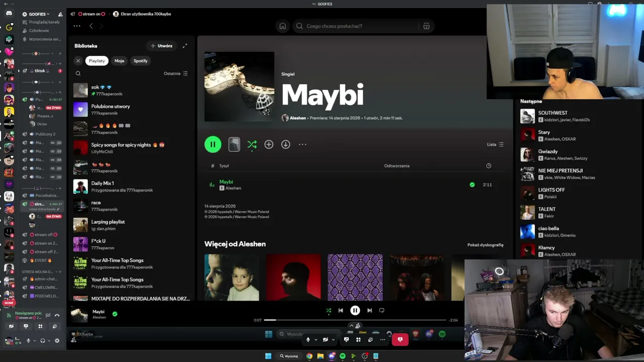Seek on the song progress bar
This screenshot has height=362, width=644.
(x=355, y=320)
